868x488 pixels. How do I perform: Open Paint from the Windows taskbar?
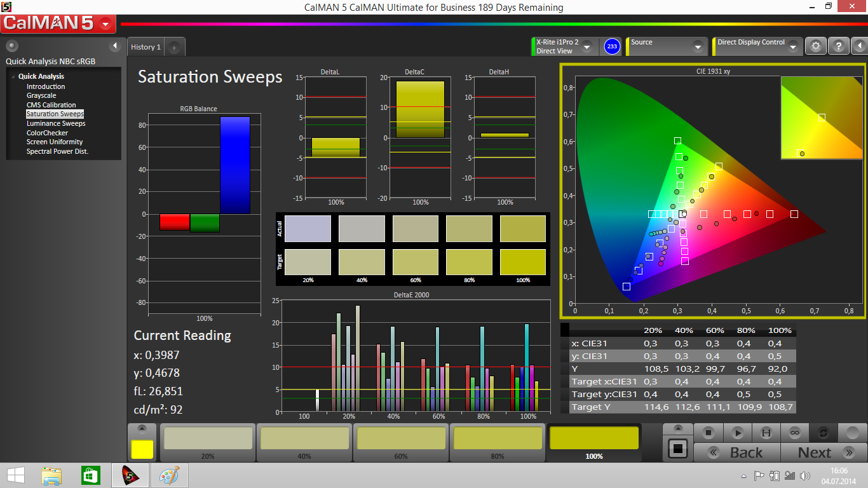tap(169, 475)
